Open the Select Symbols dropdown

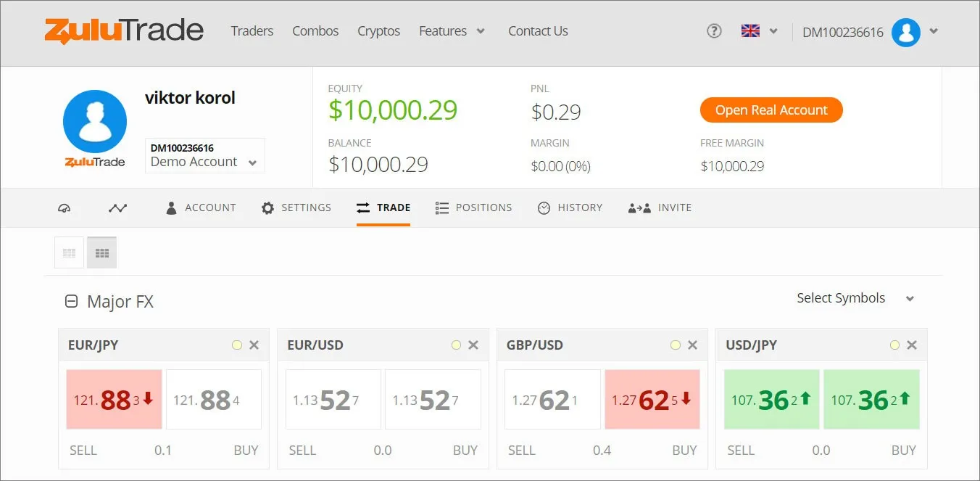(855, 297)
